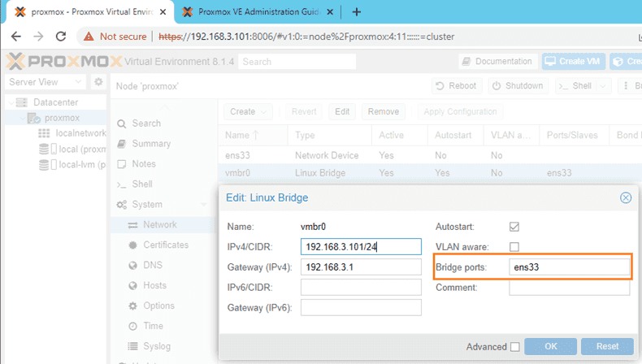Open the Documentation button
This screenshot has height=364, width=642.
pos(497,62)
